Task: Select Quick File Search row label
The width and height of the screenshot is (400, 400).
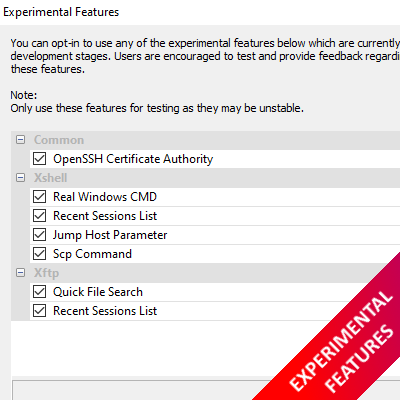Action: point(98,292)
